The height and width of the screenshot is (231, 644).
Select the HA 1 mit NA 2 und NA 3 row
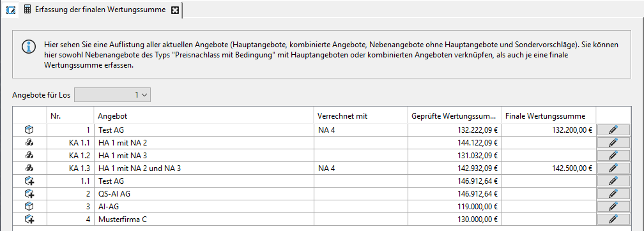coord(321,168)
